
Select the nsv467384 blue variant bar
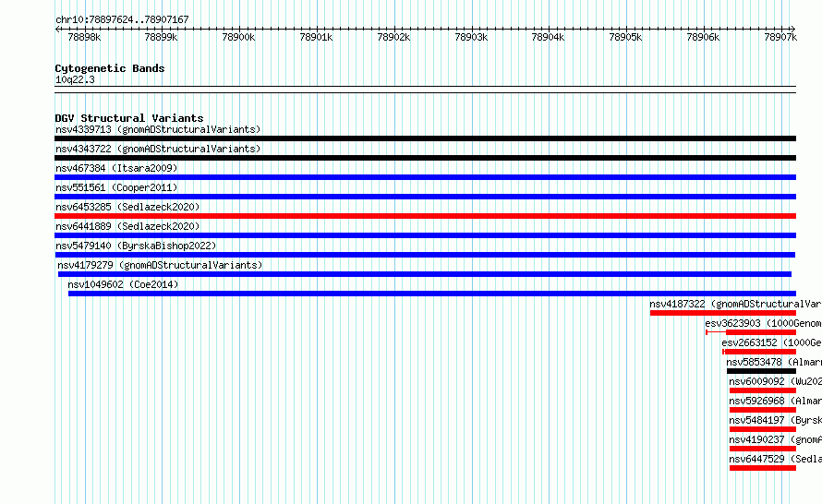pos(425,177)
